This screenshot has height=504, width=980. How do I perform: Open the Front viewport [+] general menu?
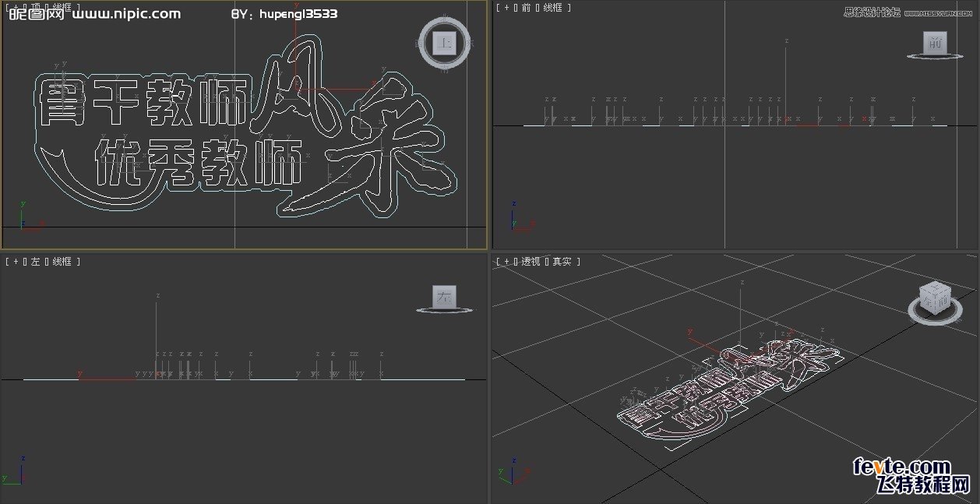tap(505, 7)
